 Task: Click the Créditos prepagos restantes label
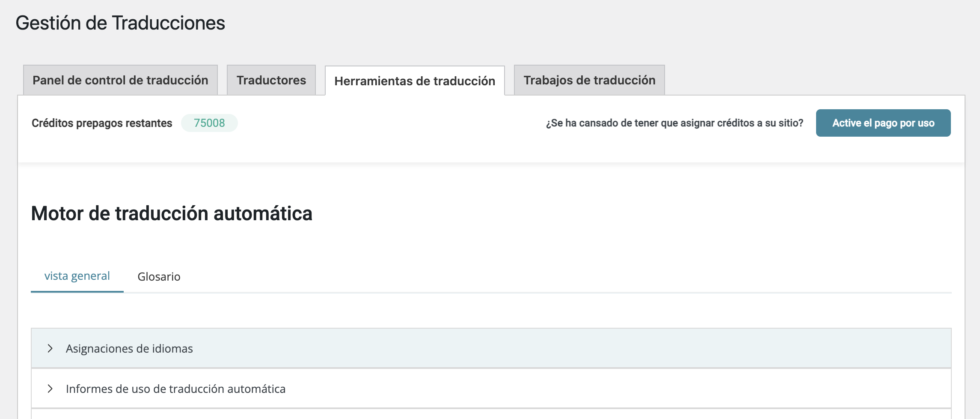102,123
